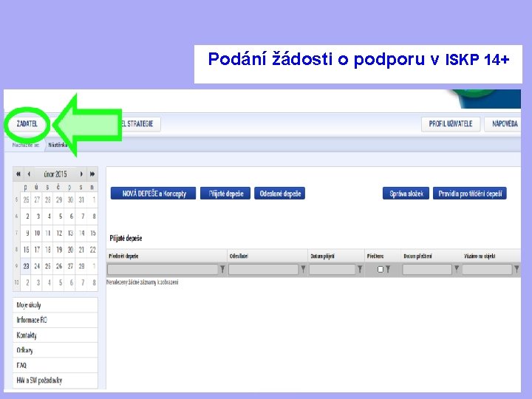Viewport: 532px width, 399px height.
Task: Click the Odesílatel filter field
Action: [264, 270]
